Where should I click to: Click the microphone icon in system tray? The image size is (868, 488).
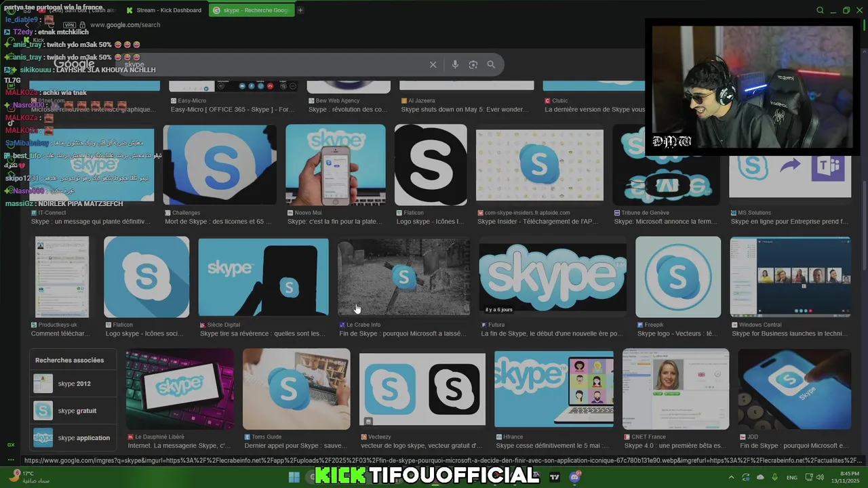[x=774, y=477]
